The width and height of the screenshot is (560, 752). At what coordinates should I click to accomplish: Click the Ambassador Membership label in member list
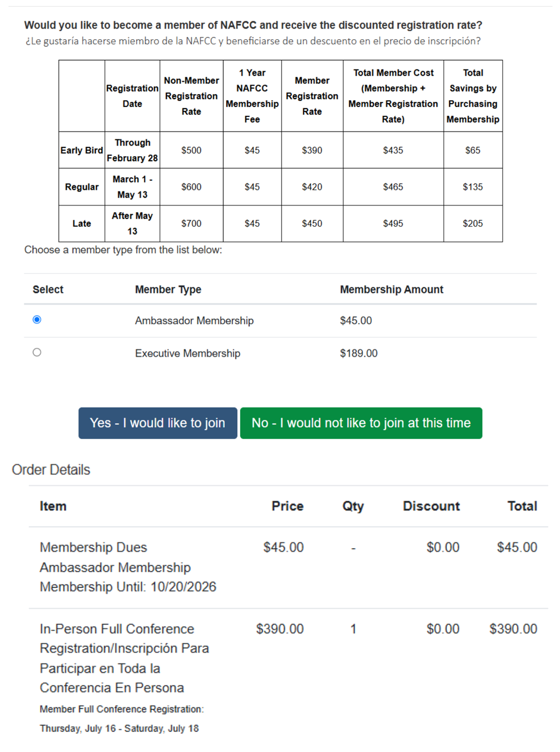tap(194, 321)
